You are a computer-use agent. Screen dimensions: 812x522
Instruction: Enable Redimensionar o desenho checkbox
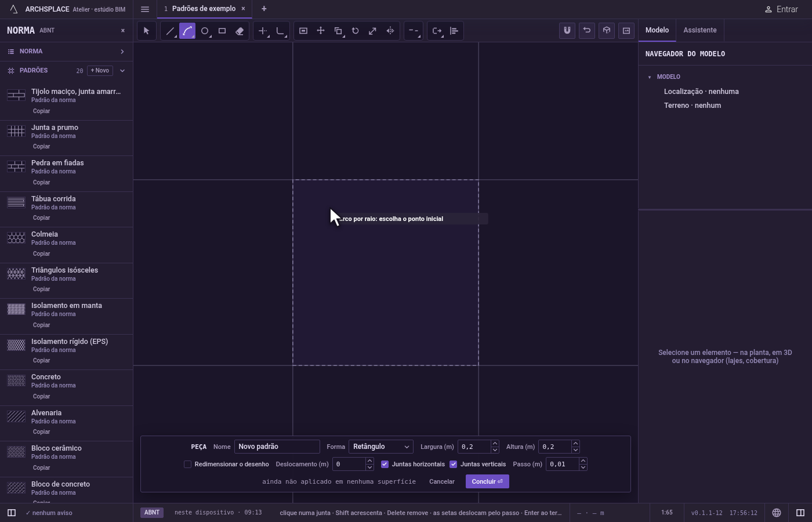(187, 464)
